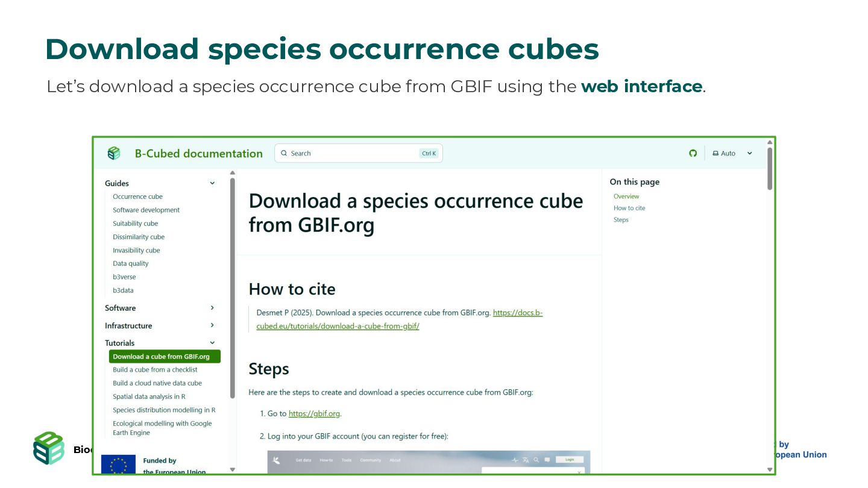The height and width of the screenshot is (488, 868).
Task: Open Ecological modelling with Google Earth Engine
Action: coord(162,428)
